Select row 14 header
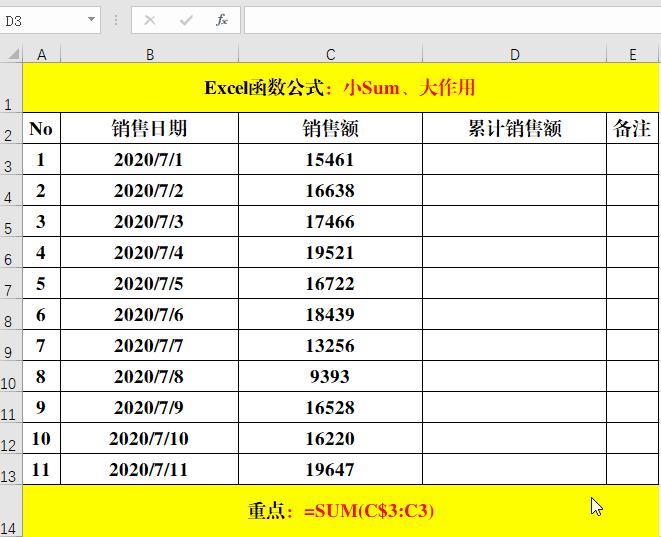Viewport: 661px width, 537px height. 11,511
